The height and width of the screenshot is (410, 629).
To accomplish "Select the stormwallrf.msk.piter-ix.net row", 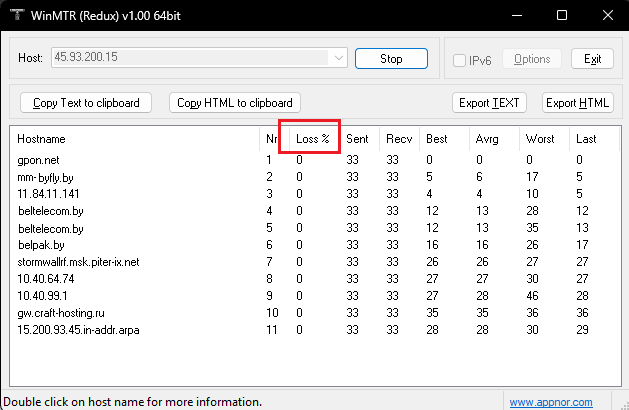I will (x=315, y=262).
